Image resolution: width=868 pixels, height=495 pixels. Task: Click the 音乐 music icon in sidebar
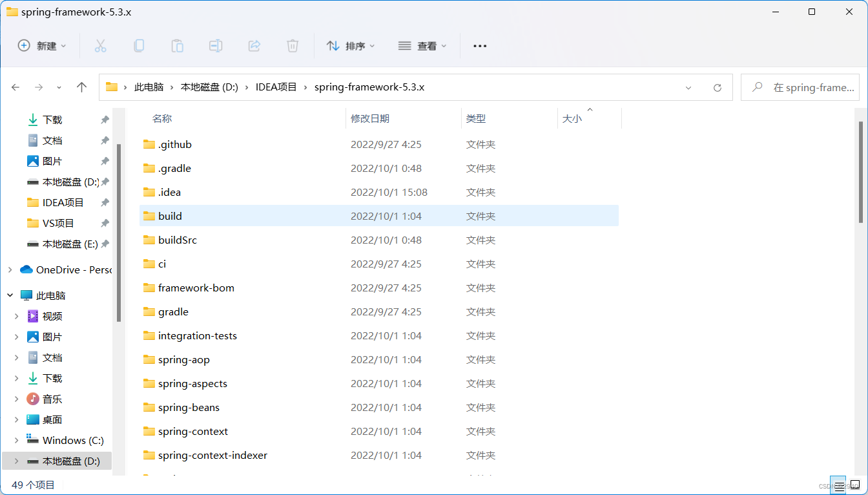(33, 399)
